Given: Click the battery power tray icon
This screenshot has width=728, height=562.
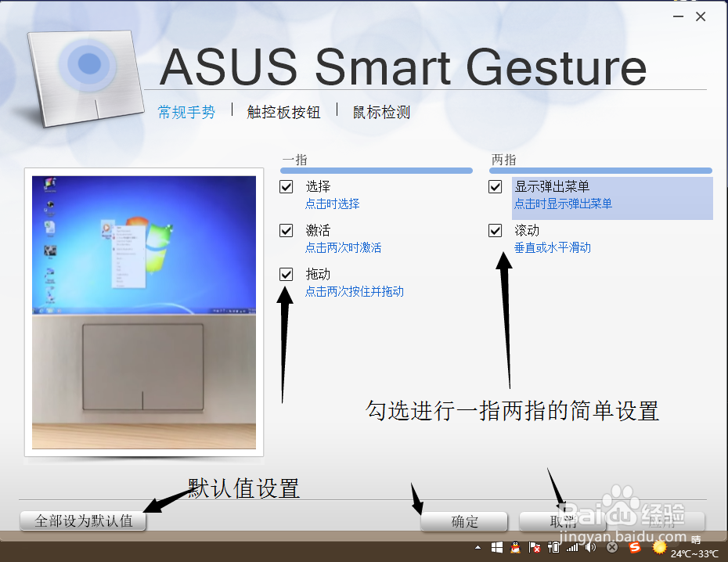Looking at the screenshot, I should (x=553, y=548).
